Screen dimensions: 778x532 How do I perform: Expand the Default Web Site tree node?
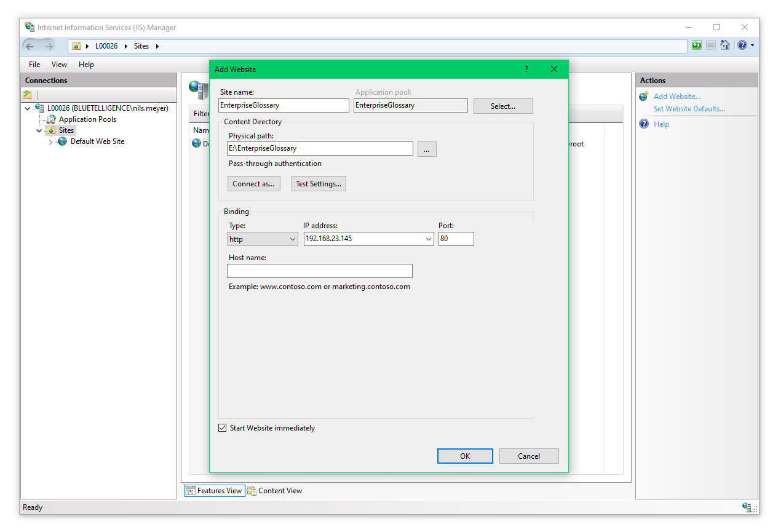click(51, 142)
